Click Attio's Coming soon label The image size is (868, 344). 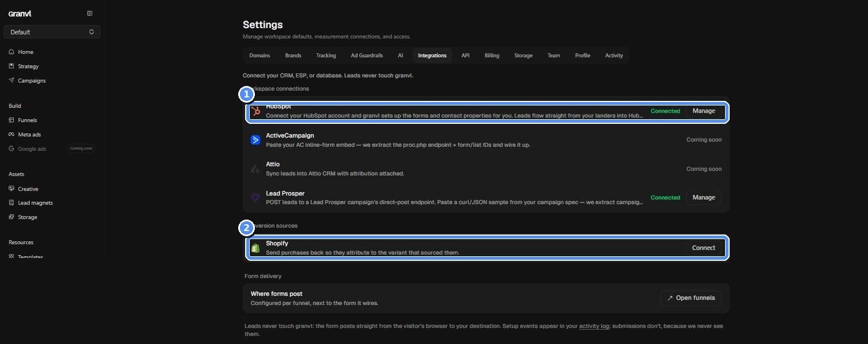click(x=704, y=169)
